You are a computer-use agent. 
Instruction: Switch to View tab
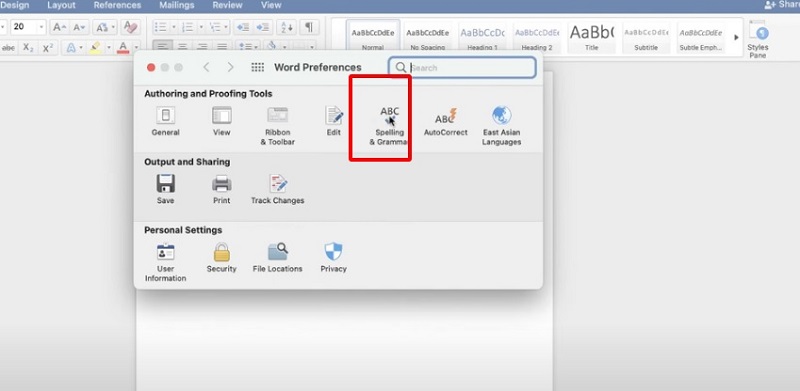tap(271, 5)
